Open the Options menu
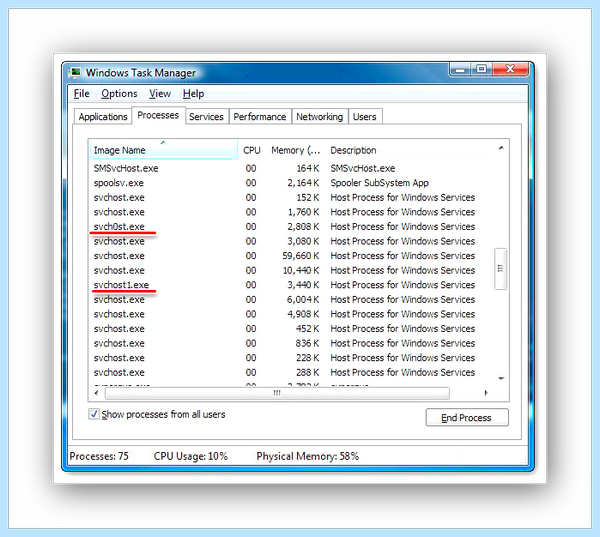This screenshot has width=600, height=537. pyautogui.click(x=119, y=94)
